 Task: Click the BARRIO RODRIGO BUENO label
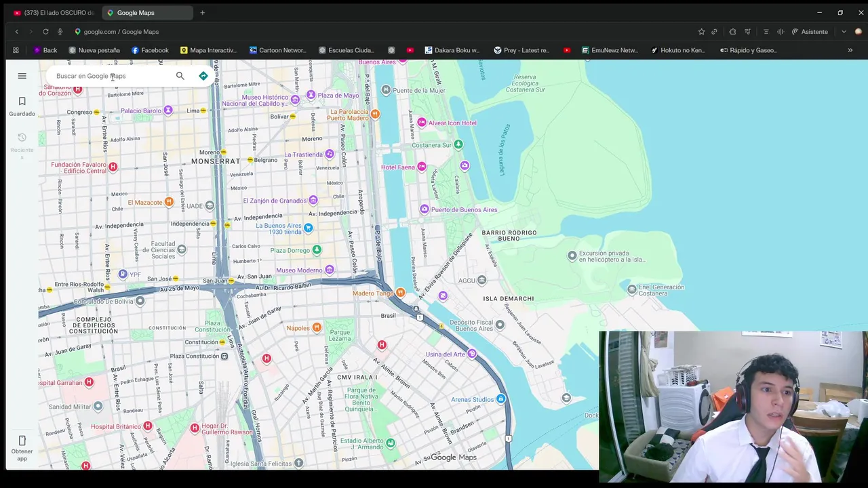pyautogui.click(x=509, y=235)
